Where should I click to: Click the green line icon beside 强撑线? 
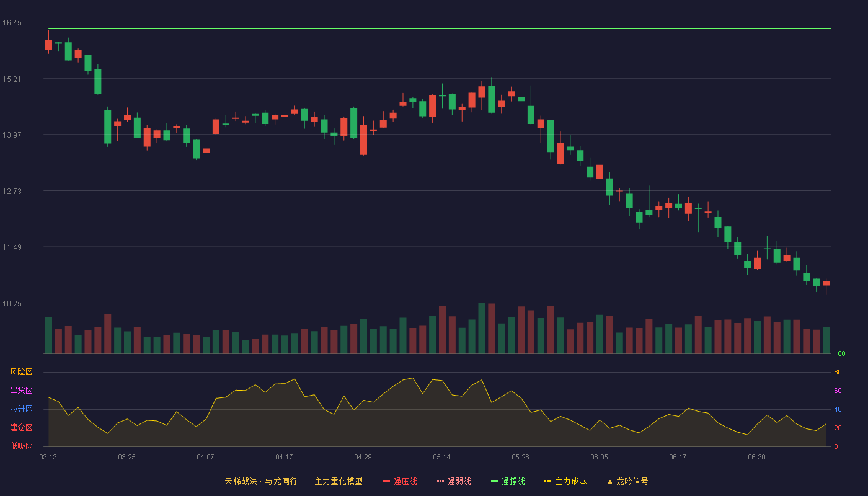(495, 481)
